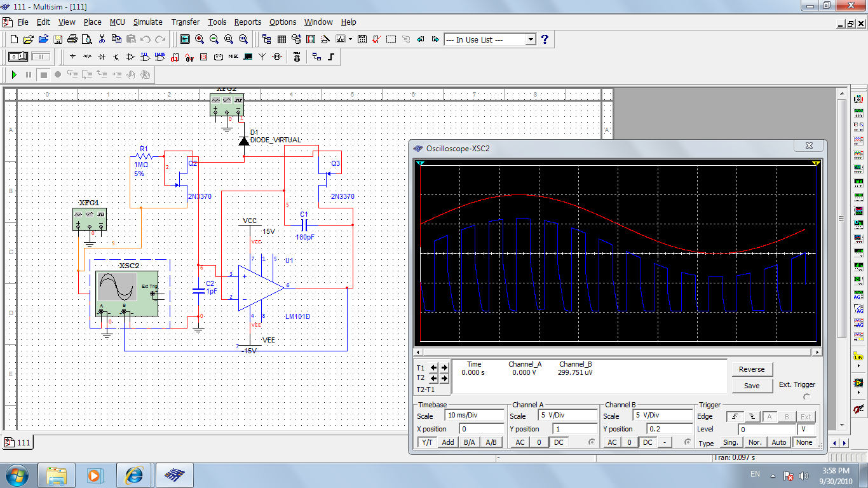This screenshot has height=488, width=868.
Task: Place a Basic component (resistor icon)
Action: 87,57
